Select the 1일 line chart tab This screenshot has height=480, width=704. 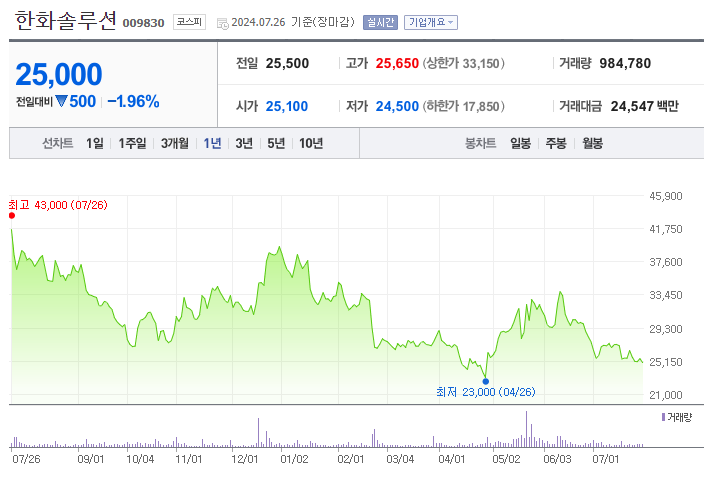click(x=94, y=143)
